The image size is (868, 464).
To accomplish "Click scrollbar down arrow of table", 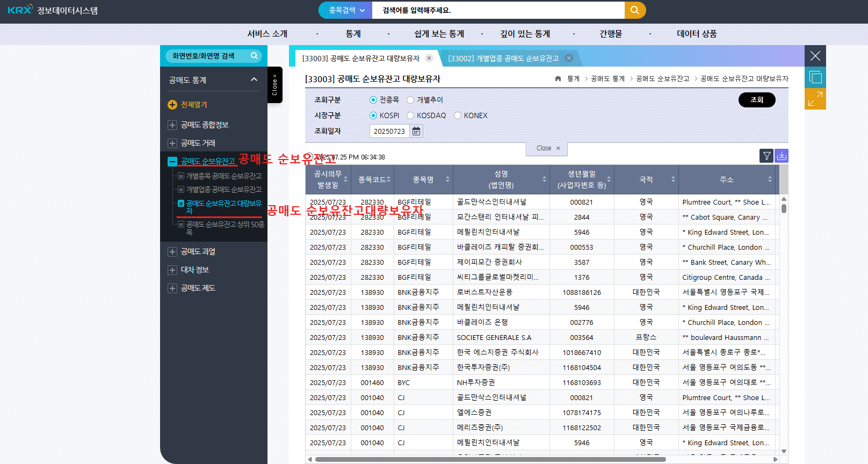I will pyautogui.click(x=784, y=451).
